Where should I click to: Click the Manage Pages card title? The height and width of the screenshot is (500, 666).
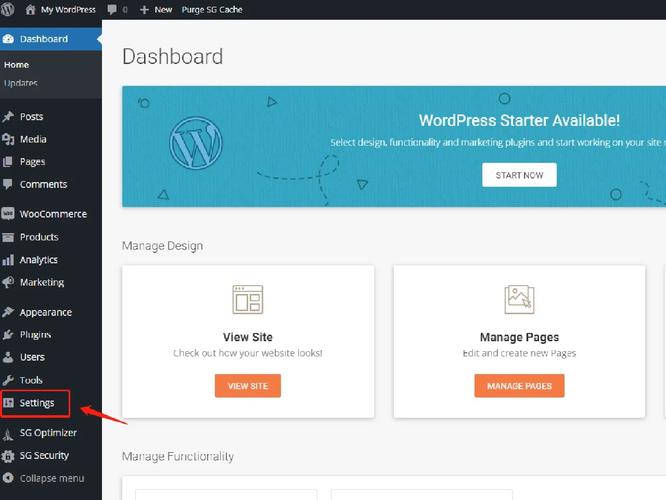click(519, 337)
